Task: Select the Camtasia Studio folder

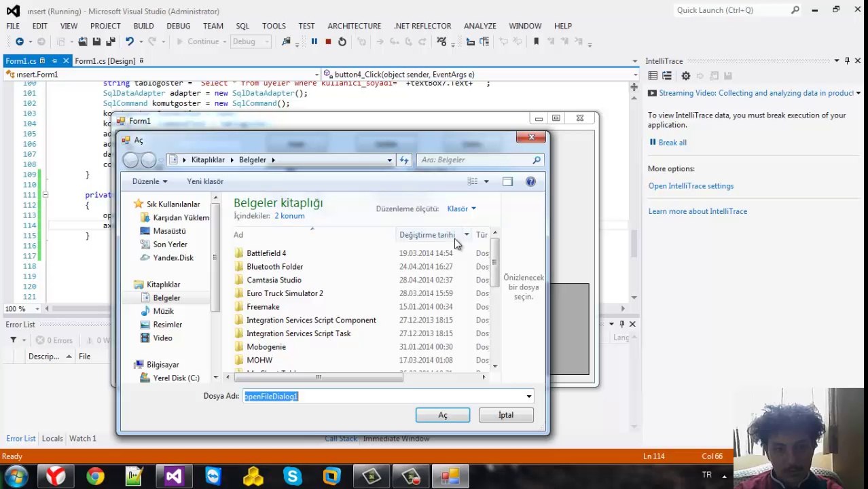Action: (274, 280)
